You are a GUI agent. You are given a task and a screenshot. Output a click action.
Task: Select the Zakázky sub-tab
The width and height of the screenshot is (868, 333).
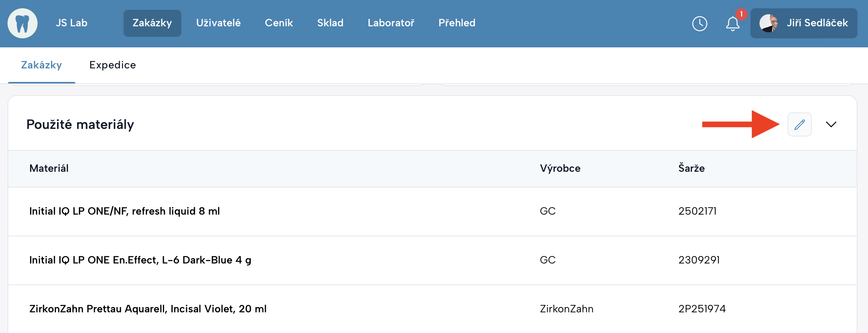click(41, 65)
